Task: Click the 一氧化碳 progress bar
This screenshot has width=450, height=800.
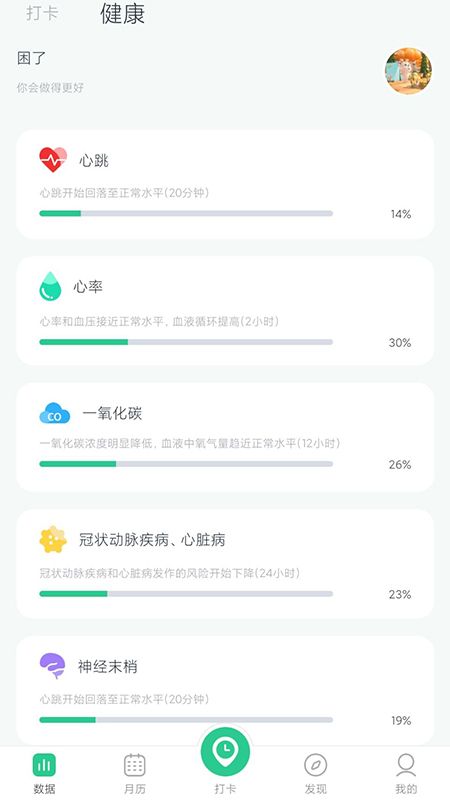Action: pyautogui.click(x=186, y=464)
